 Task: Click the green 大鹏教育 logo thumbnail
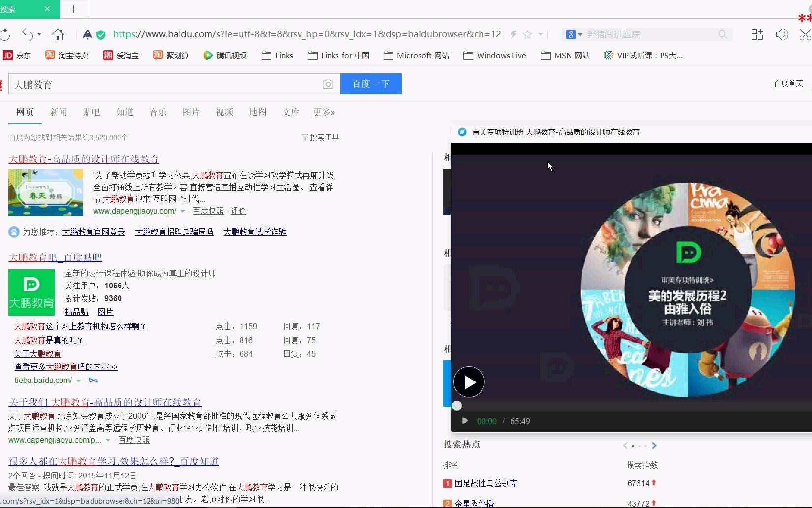[x=31, y=292]
